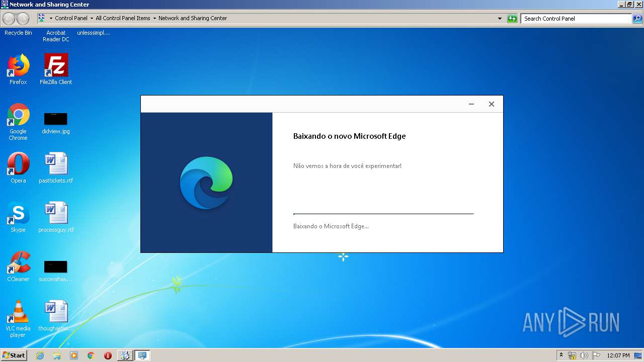Expand the Control Panel breadcrumb dropdown arrow

pos(92,18)
